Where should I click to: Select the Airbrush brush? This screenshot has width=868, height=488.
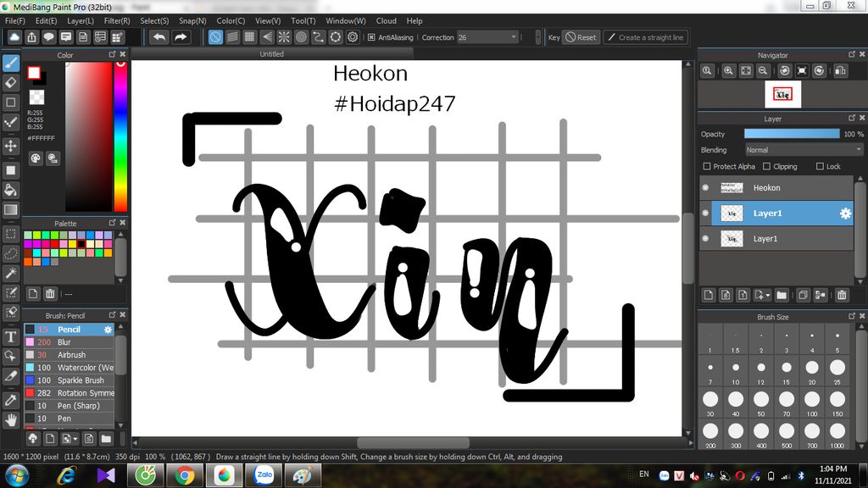pos(70,355)
